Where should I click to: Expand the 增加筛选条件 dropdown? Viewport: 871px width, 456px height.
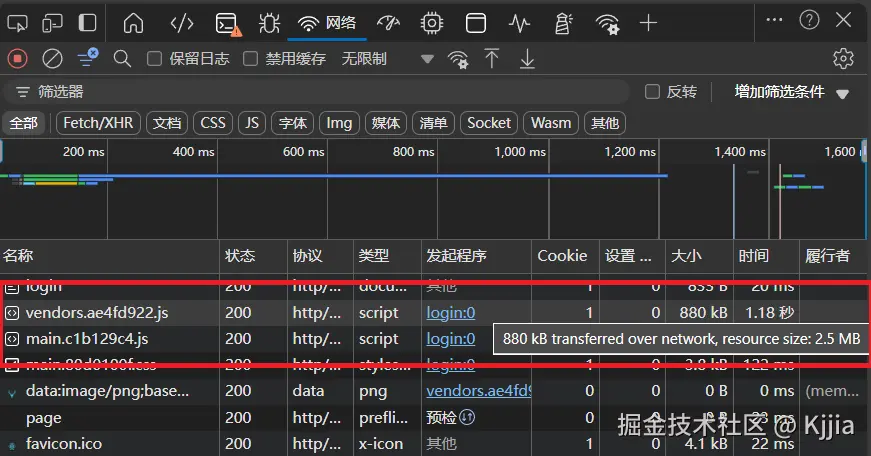[792, 92]
